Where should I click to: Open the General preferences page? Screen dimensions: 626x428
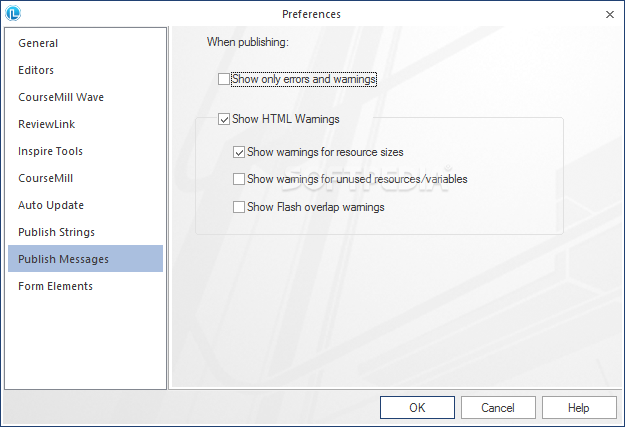(x=85, y=43)
